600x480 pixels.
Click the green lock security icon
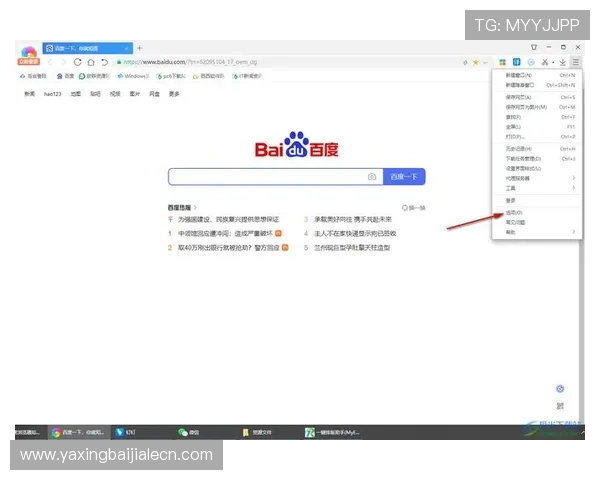[119, 62]
